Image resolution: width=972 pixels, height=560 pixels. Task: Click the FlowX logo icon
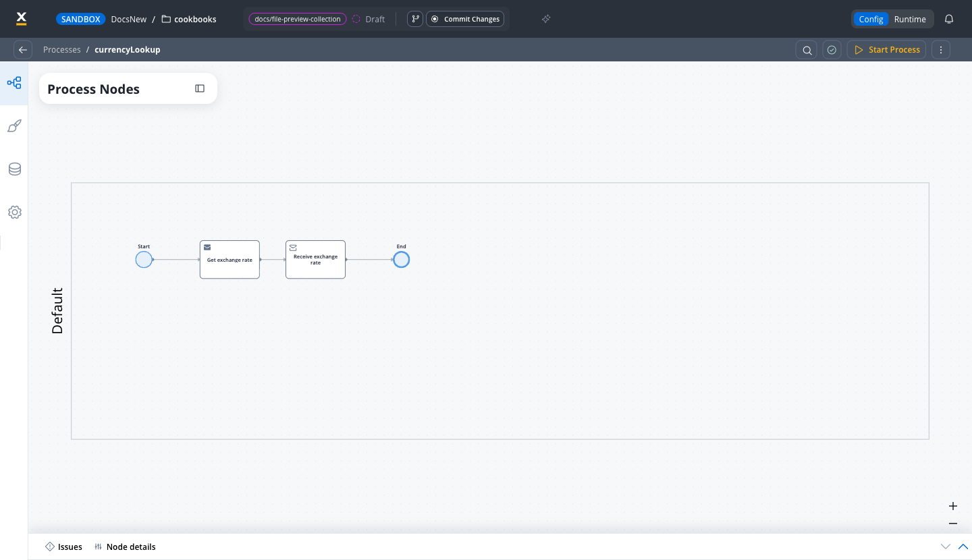coord(21,18)
